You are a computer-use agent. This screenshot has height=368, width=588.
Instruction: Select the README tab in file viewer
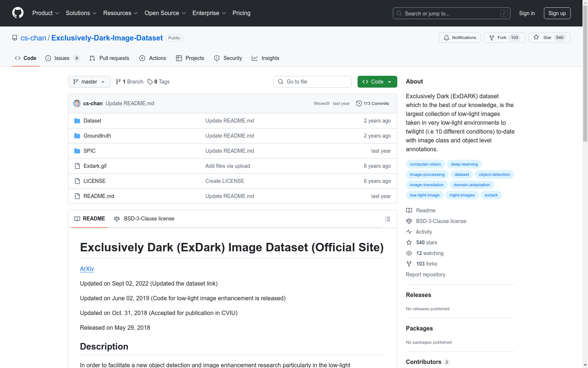pyautogui.click(x=90, y=219)
